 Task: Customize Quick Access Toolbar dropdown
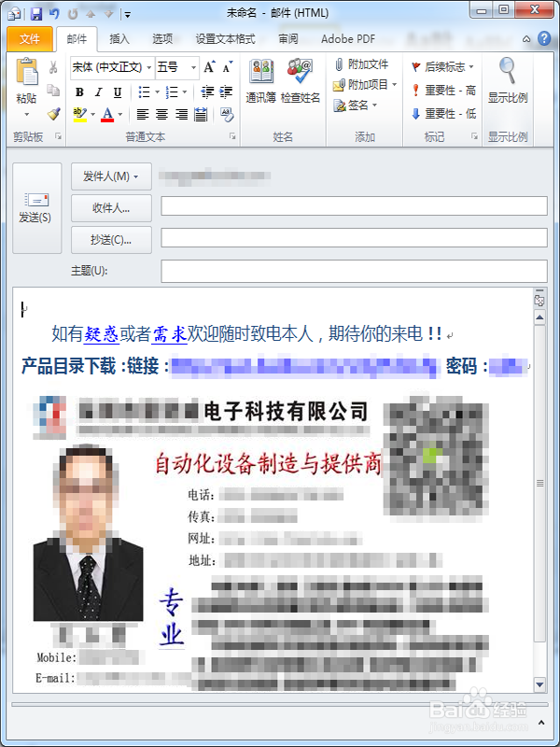pos(128,14)
